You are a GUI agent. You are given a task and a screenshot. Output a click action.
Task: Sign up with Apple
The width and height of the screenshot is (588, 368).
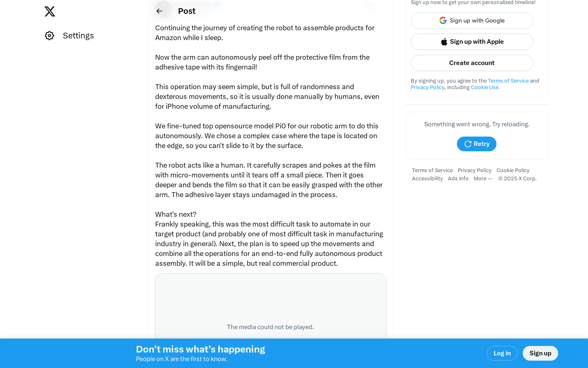tap(472, 42)
